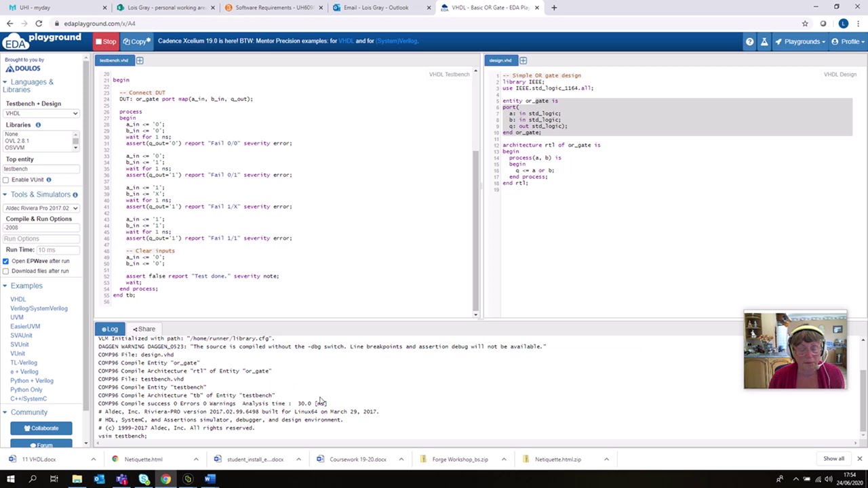The height and width of the screenshot is (488, 868).
Task: Click the Collaborate button
Action: (x=41, y=428)
